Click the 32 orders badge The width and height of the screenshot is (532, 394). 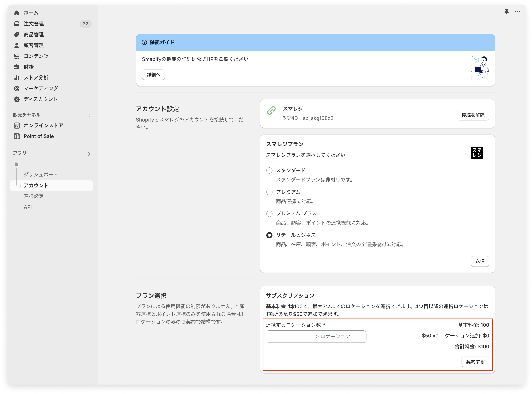[x=85, y=24]
